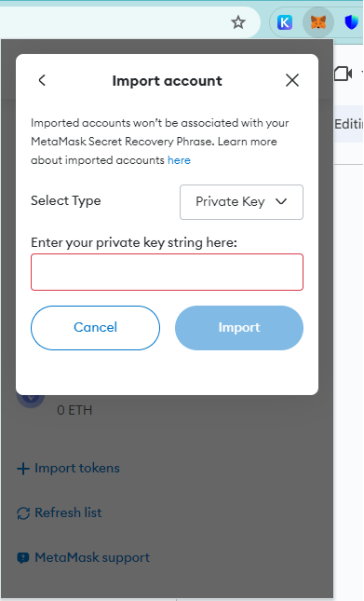
Task: Click the blue shield extension icon
Action: [x=352, y=22]
